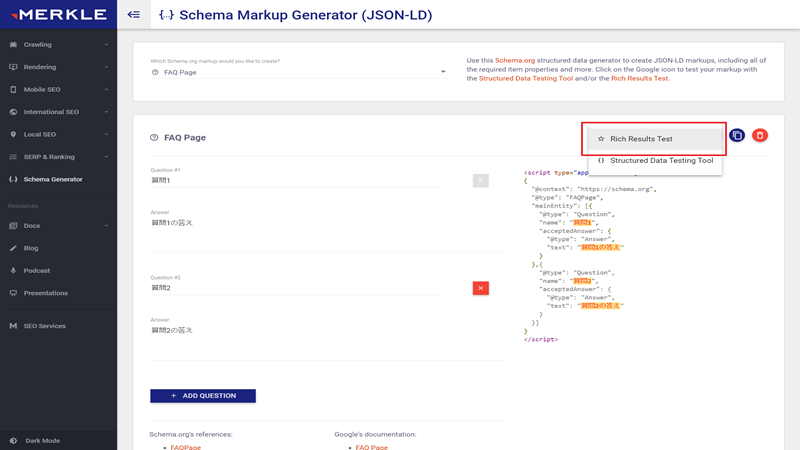This screenshot has height=450, width=800.
Task: Click the Presentations screen icon
Action: coord(13,293)
